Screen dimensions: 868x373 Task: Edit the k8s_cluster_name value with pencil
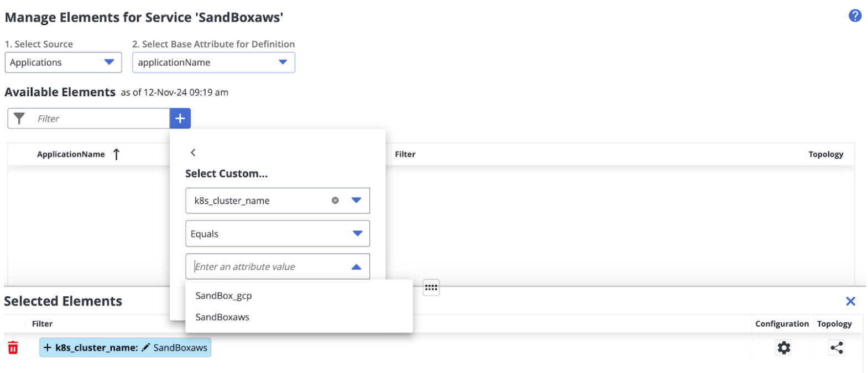tap(146, 348)
